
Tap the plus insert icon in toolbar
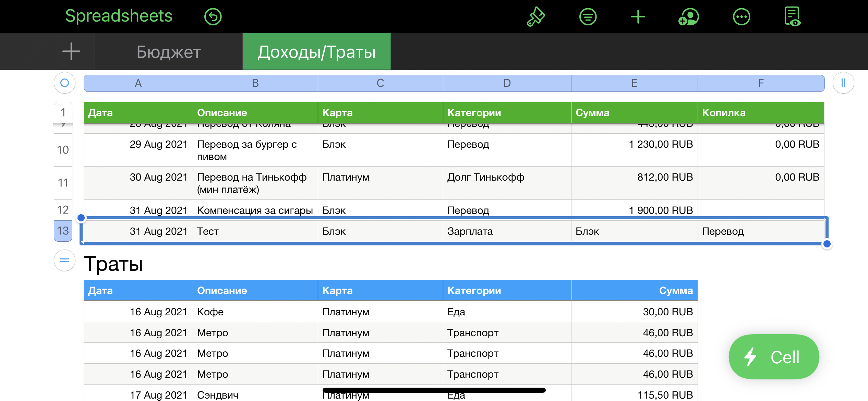click(x=638, y=17)
